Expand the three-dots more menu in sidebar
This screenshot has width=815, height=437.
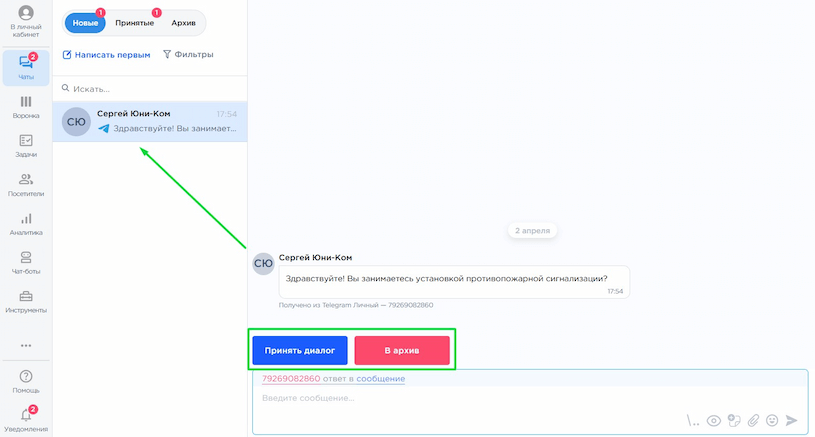[26, 345]
